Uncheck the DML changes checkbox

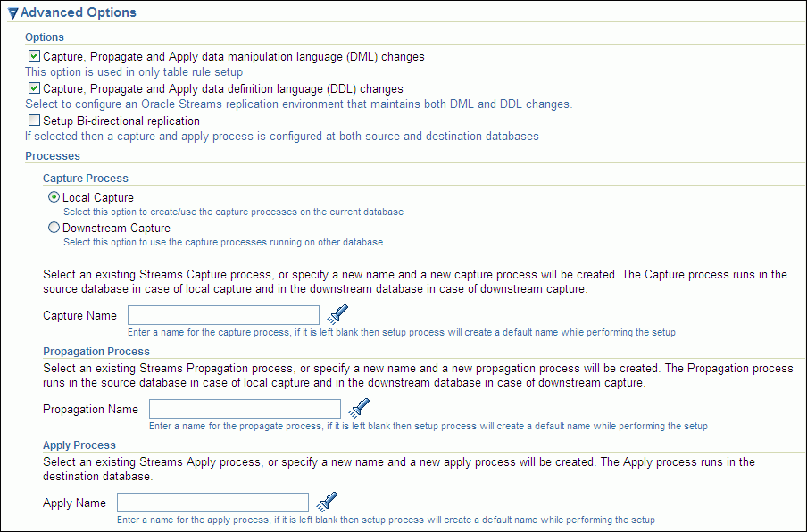34,56
